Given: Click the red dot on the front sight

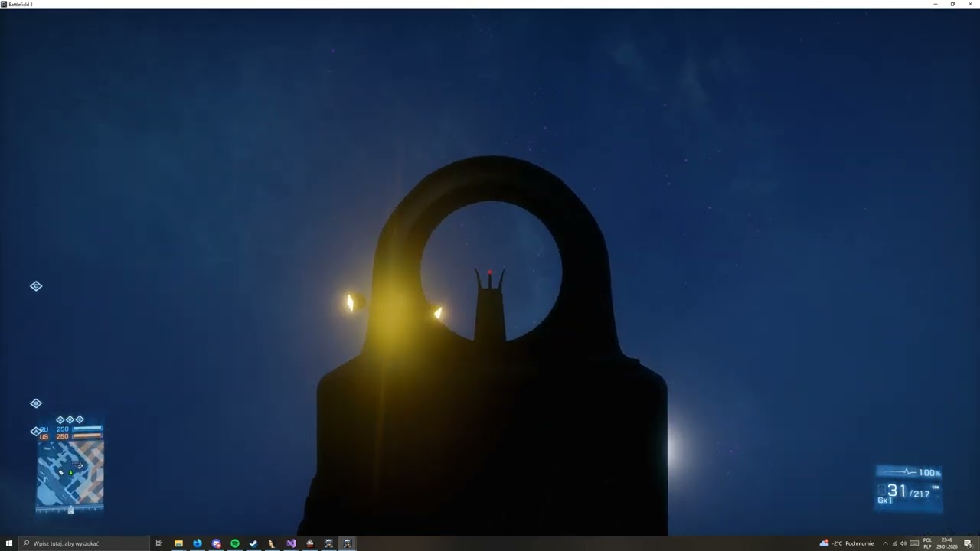Looking at the screenshot, I should pyautogui.click(x=489, y=272).
